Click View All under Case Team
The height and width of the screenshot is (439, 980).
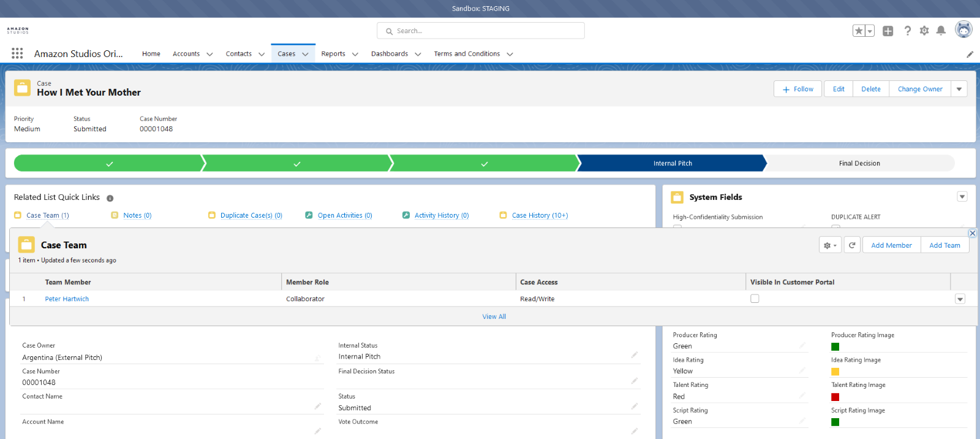click(x=494, y=317)
